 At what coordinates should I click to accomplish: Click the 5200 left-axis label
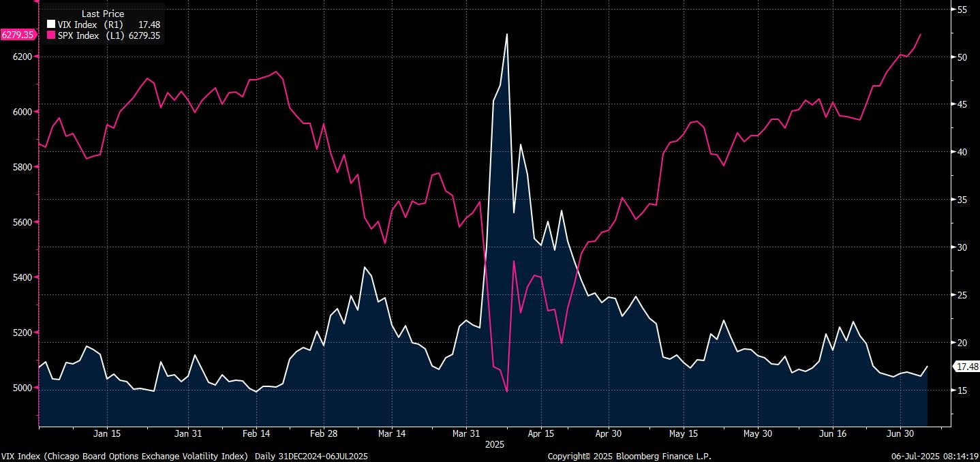click(22, 333)
